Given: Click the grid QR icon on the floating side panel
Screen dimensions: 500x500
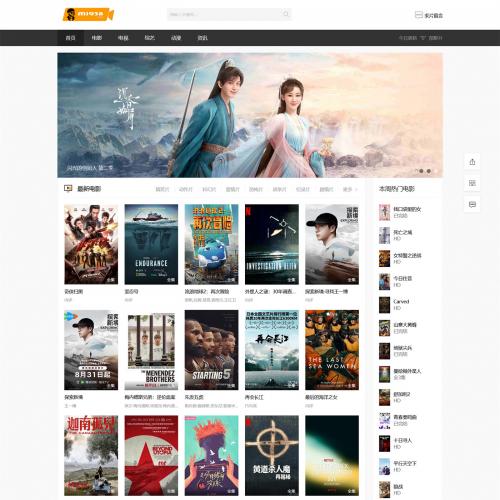Looking at the screenshot, I should point(472,183).
